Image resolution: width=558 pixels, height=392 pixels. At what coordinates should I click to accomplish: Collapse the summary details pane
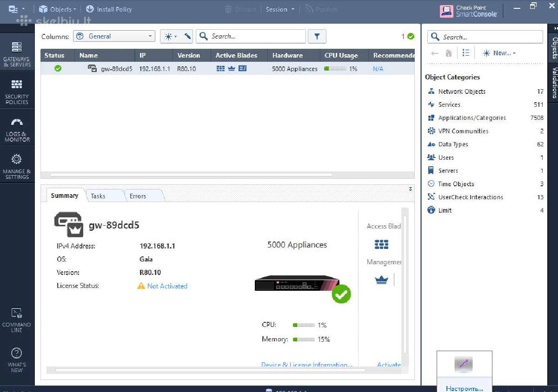pyautogui.click(x=411, y=189)
